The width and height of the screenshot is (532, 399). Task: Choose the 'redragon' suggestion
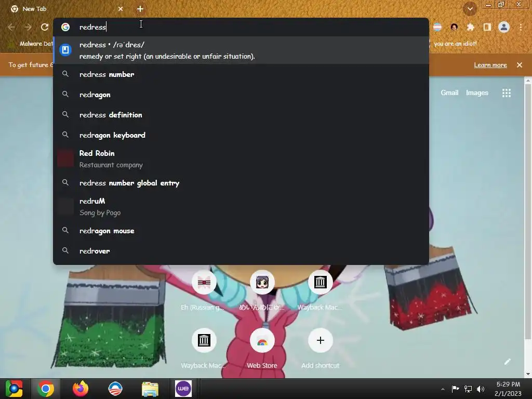click(241, 95)
